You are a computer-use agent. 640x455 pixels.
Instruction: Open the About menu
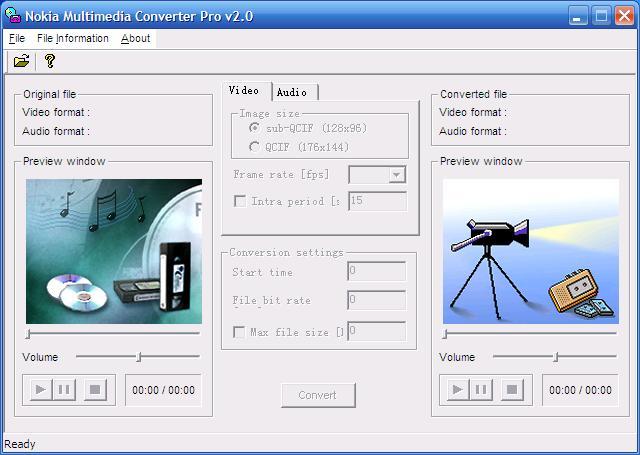pos(135,38)
